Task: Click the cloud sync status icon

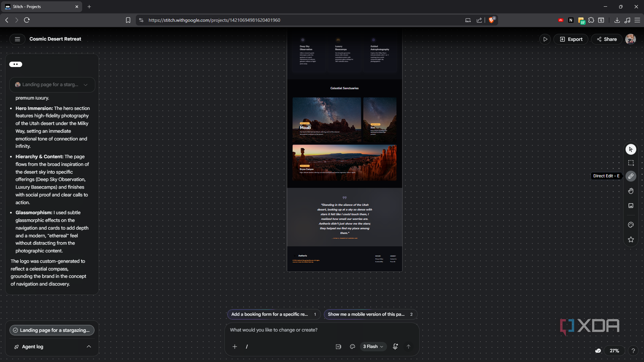Action: [598, 351]
